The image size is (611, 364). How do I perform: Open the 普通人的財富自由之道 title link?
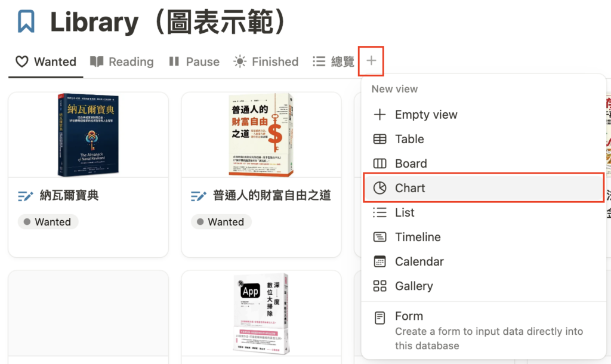point(271,196)
